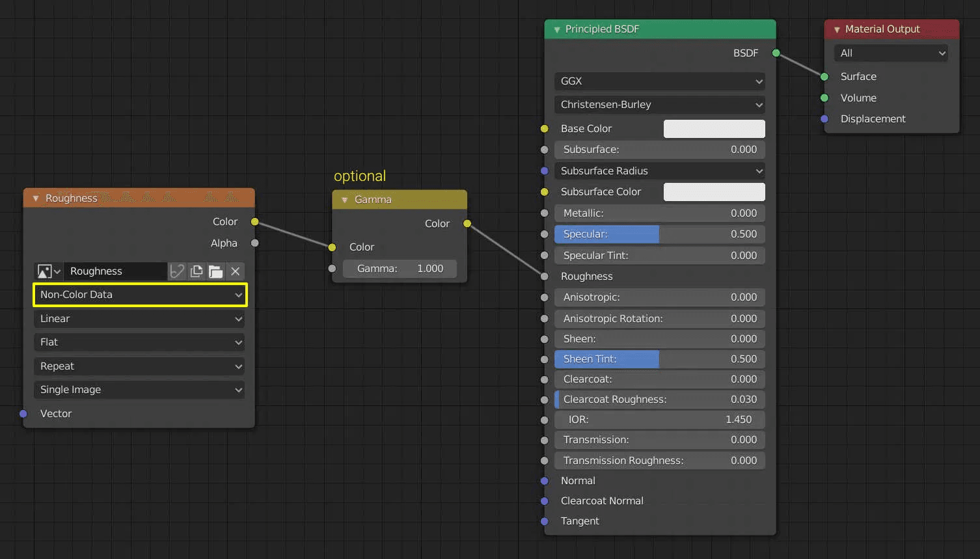Click the user count icon next to image name
The image size is (980, 559).
(x=177, y=271)
